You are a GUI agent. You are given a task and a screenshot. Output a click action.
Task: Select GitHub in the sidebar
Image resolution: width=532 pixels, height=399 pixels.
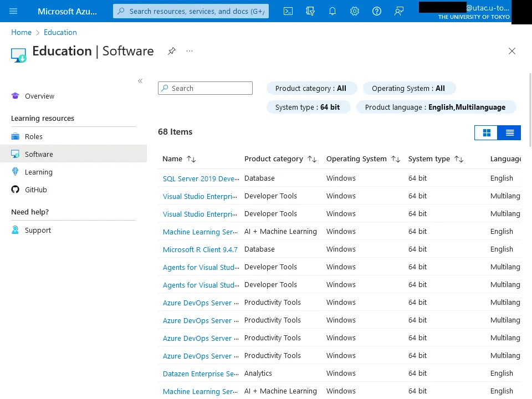pos(36,190)
